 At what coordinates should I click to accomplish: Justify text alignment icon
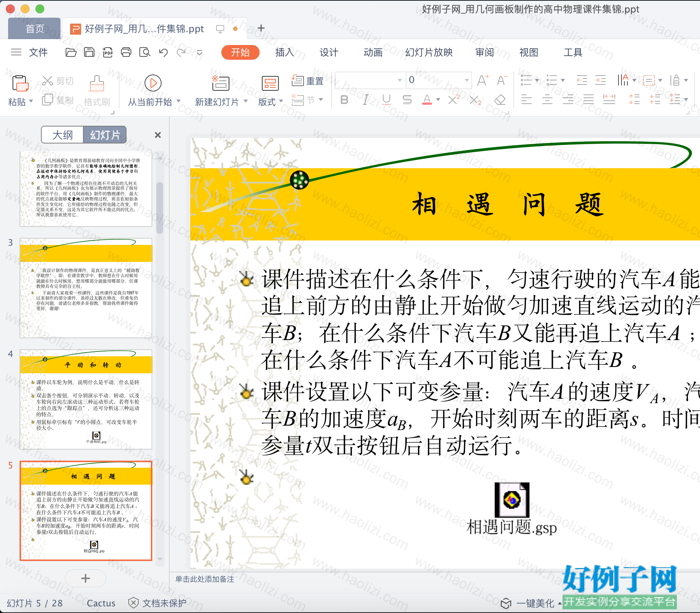click(589, 100)
